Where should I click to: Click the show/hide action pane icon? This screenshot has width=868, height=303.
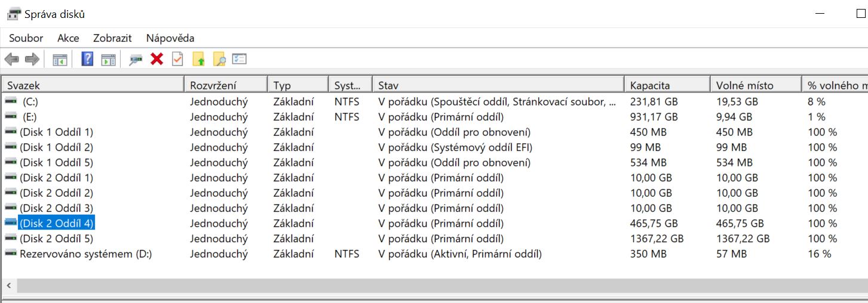click(108, 59)
